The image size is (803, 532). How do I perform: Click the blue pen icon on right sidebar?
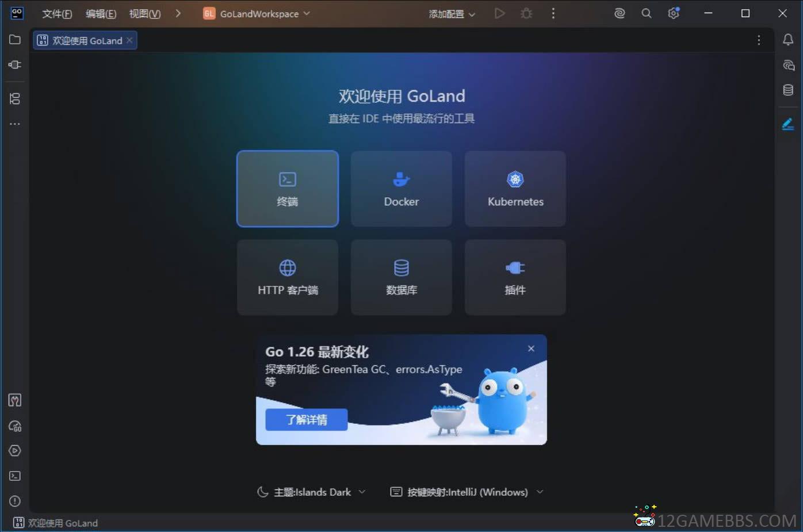point(788,124)
